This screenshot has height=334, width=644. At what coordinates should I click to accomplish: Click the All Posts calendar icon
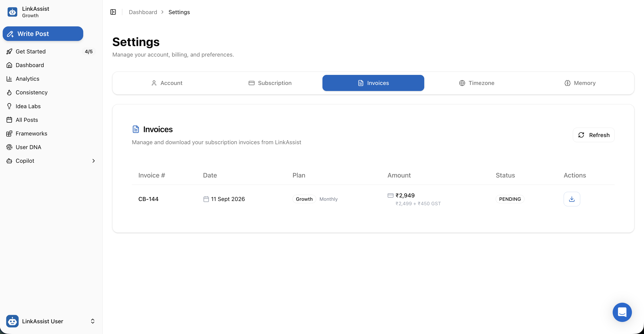(9, 120)
